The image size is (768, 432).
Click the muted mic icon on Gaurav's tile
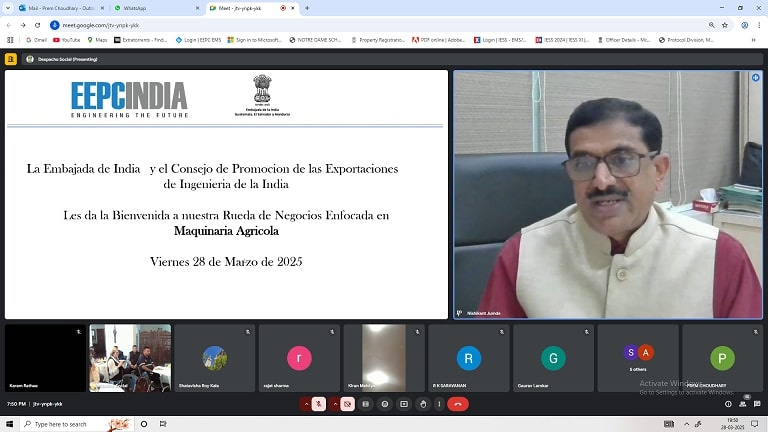586,332
